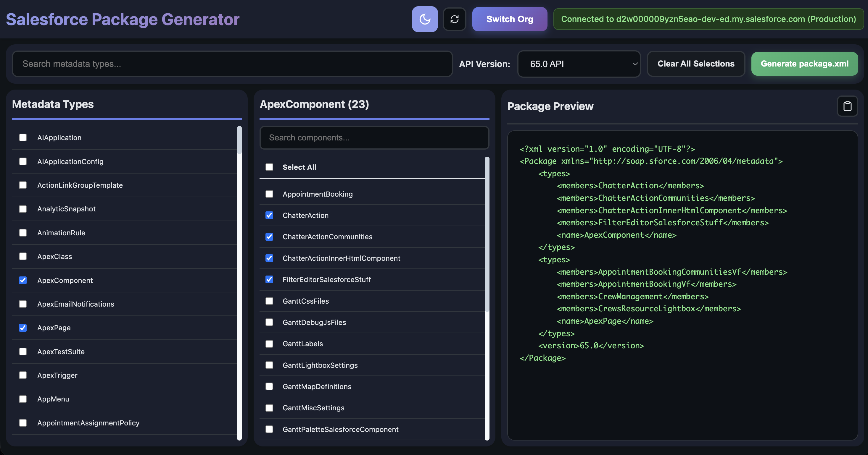868x455 pixels.
Task: Toggle the Select All components checkbox
Action: [269, 167]
